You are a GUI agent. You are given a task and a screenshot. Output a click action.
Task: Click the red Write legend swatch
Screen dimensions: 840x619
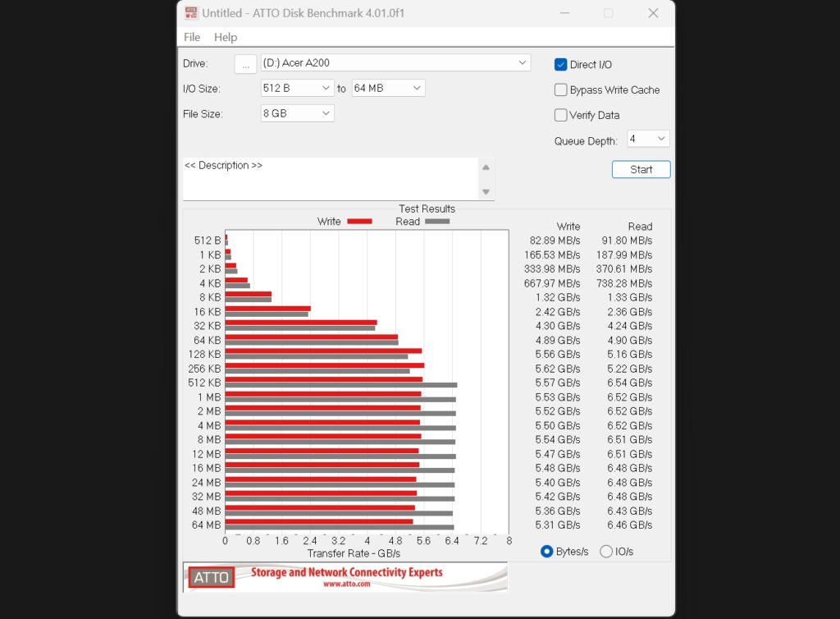(359, 222)
